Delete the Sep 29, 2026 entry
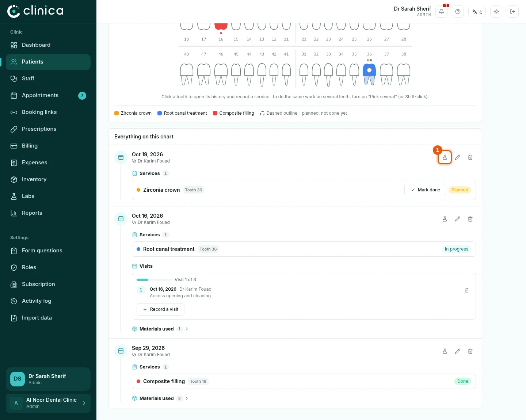This screenshot has height=420, width=526. point(470,351)
